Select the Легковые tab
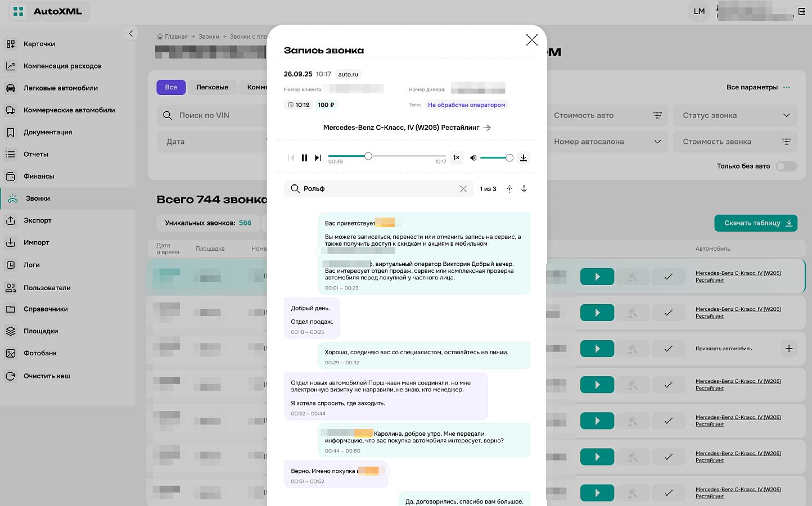 212,87
